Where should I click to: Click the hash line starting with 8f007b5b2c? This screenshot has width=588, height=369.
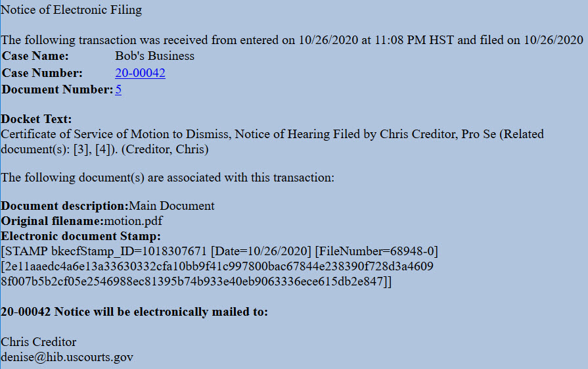196,281
